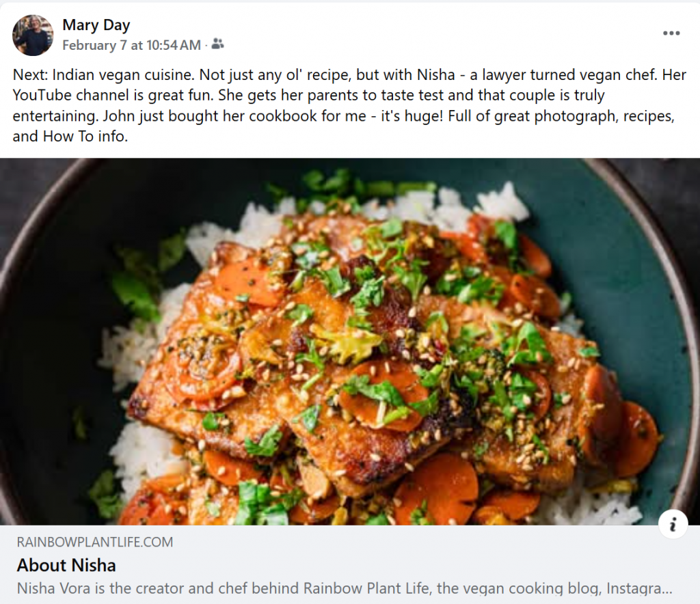This screenshot has height=604, width=700.
Task: Click the 'and How To info.' caption line
Action: tap(70, 137)
